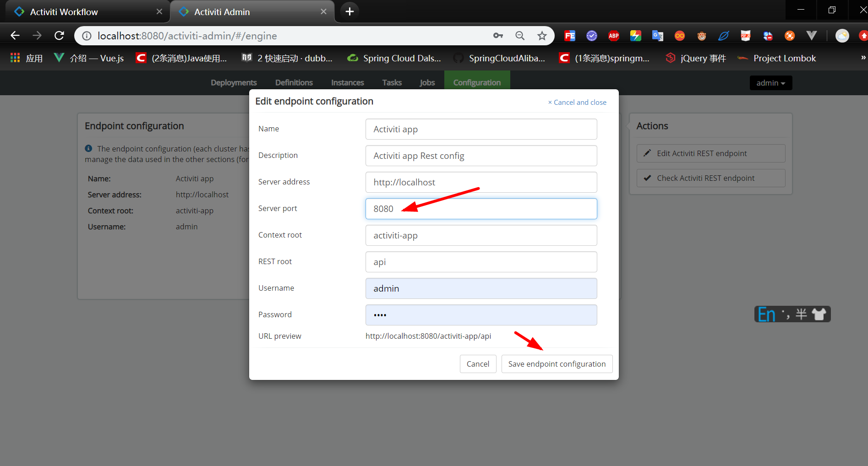Close the Activiti Admin tab
This screenshot has width=868, height=466.
click(324, 11)
